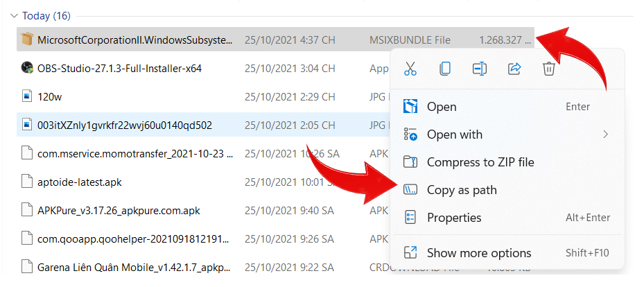Select Copy as path
The height and width of the screenshot is (287, 644).
click(x=507, y=190)
